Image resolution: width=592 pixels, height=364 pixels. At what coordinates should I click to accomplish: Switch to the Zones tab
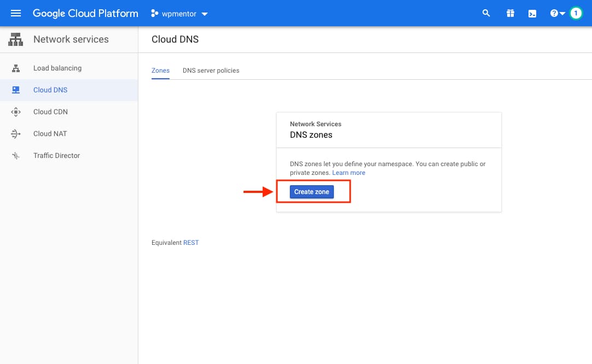[160, 71]
